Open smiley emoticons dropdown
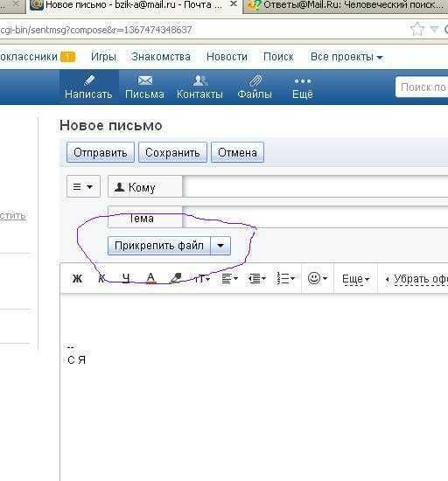 [x=318, y=278]
